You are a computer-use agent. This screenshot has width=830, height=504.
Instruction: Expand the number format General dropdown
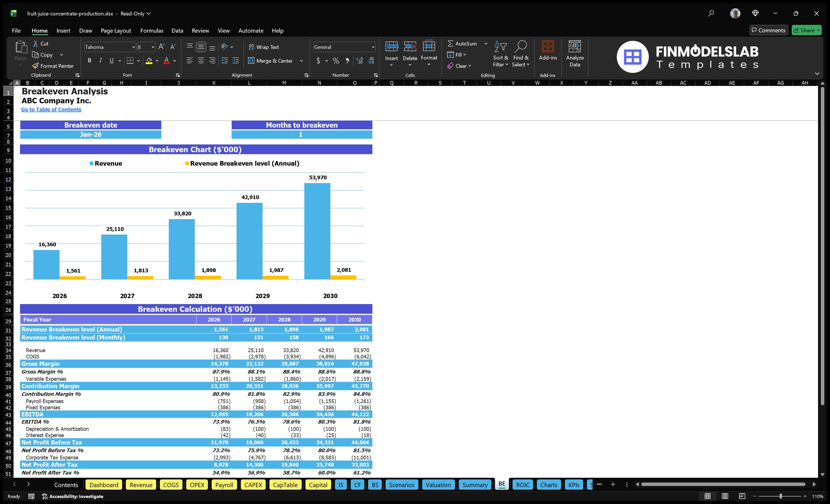(373, 47)
